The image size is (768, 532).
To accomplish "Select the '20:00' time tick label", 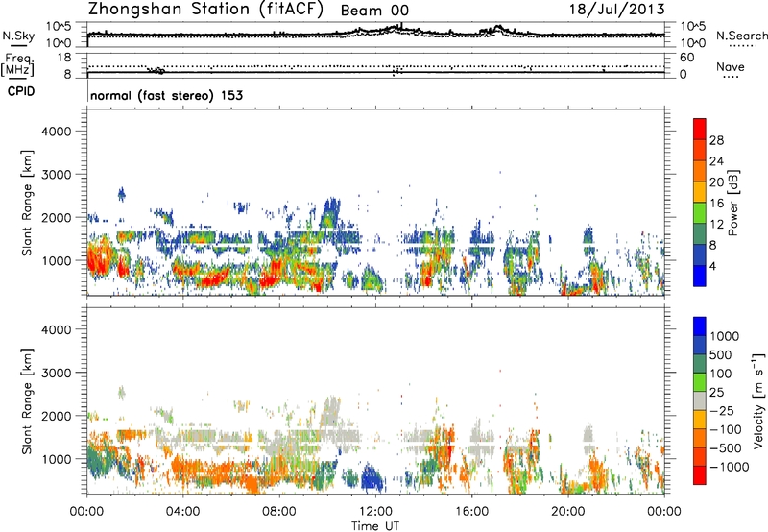I will pos(567,512).
